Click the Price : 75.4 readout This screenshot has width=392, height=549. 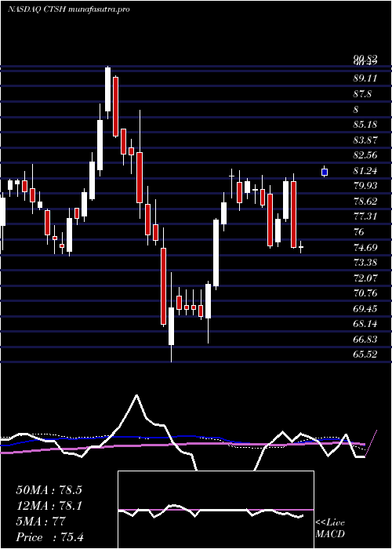point(49,536)
